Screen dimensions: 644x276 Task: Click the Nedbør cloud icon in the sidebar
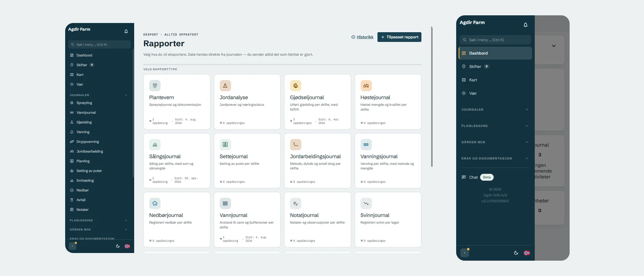[x=72, y=190]
